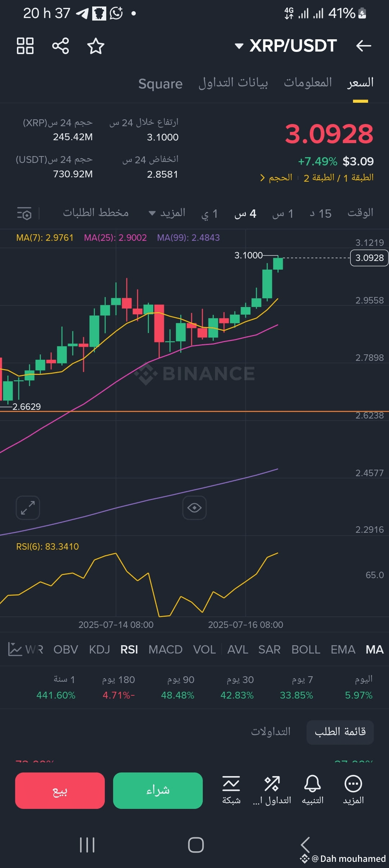Open the XRP/USDT pair dropdown
The width and height of the screenshot is (389, 868).
tap(286, 46)
